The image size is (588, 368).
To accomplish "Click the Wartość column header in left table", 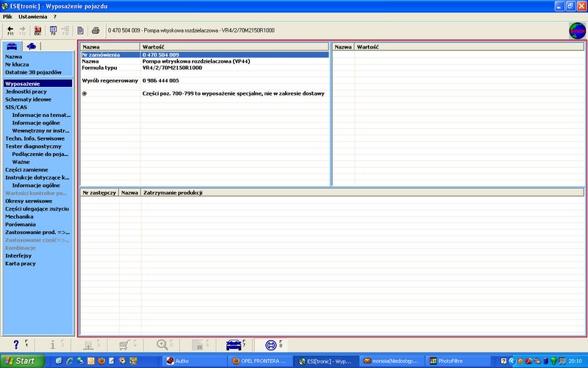I will 153,46.
